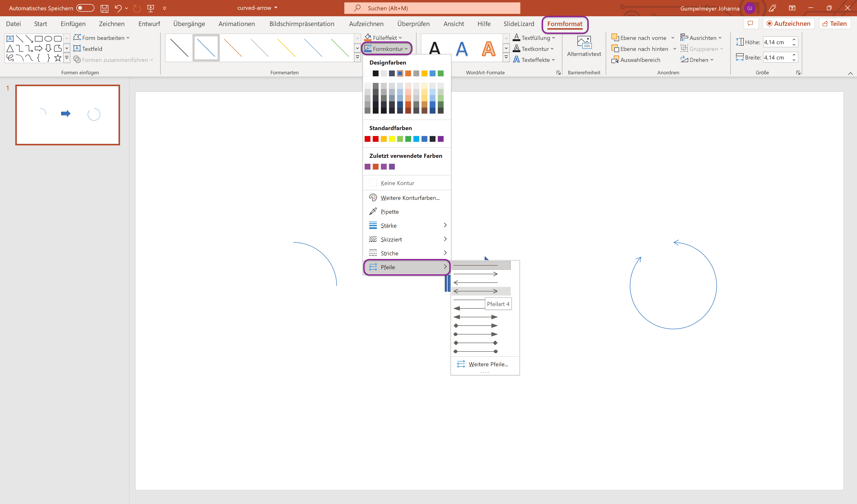
Task: Click the Teilen button
Action: 834,23
